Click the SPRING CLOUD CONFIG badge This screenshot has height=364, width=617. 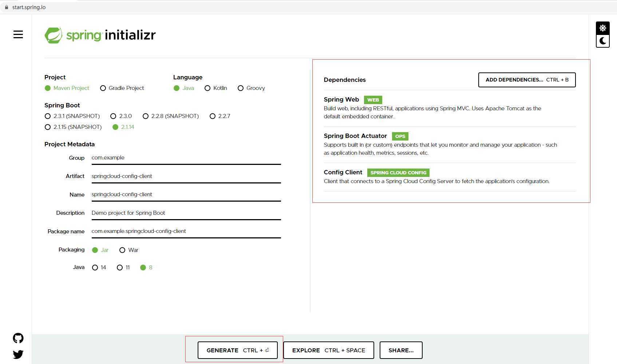tap(398, 173)
